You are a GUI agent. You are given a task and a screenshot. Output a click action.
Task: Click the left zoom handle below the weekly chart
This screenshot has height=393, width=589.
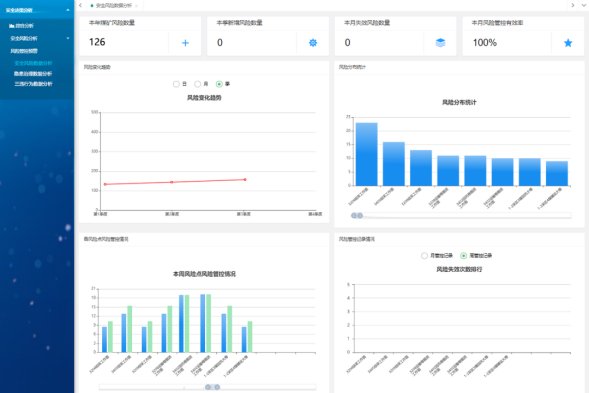(208, 387)
